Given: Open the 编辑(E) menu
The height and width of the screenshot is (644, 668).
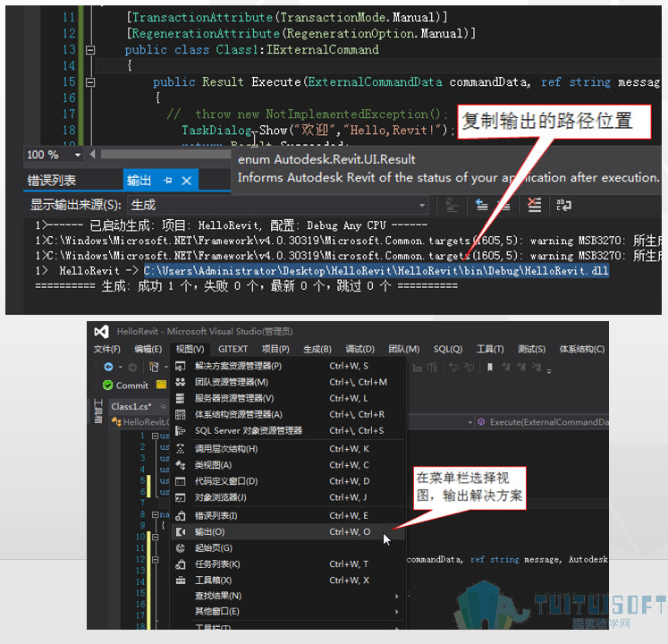Looking at the screenshot, I should point(148,349).
